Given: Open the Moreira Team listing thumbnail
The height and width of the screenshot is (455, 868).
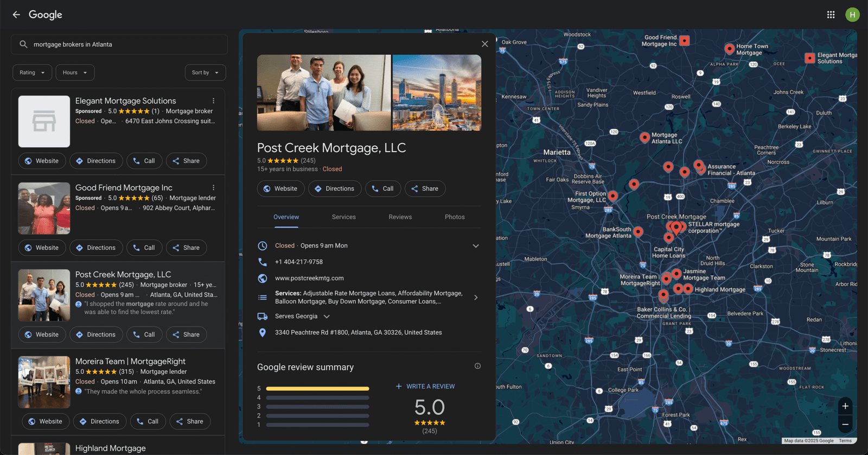Looking at the screenshot, I should (x=44, y=382).
